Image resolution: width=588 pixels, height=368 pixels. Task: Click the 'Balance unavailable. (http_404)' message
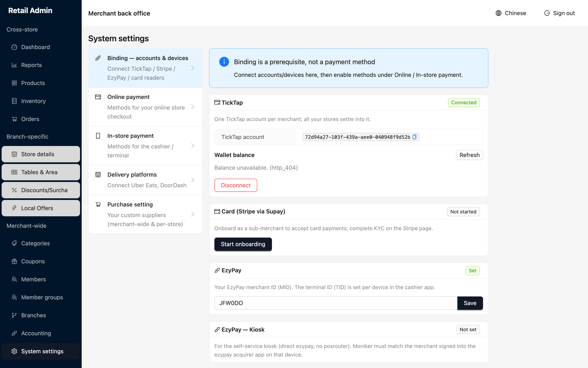click(x=256, y=168)
